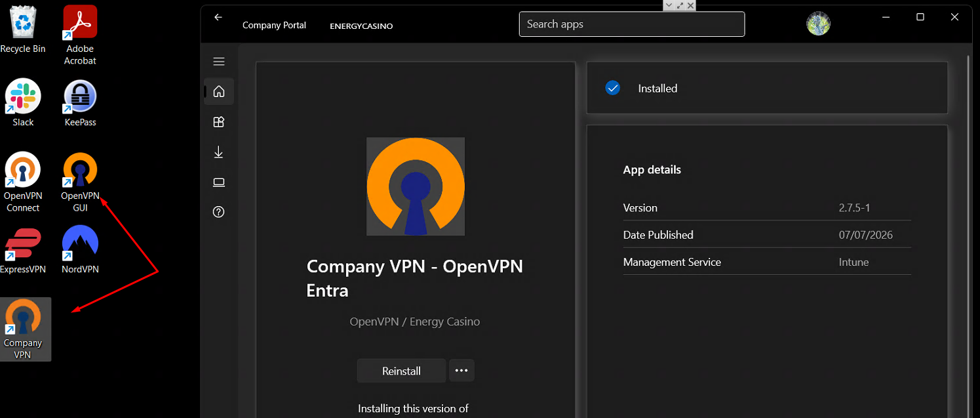Click the Date Published value 07/07/2026
The image size is (980, 418).
(x=865, y=235)
